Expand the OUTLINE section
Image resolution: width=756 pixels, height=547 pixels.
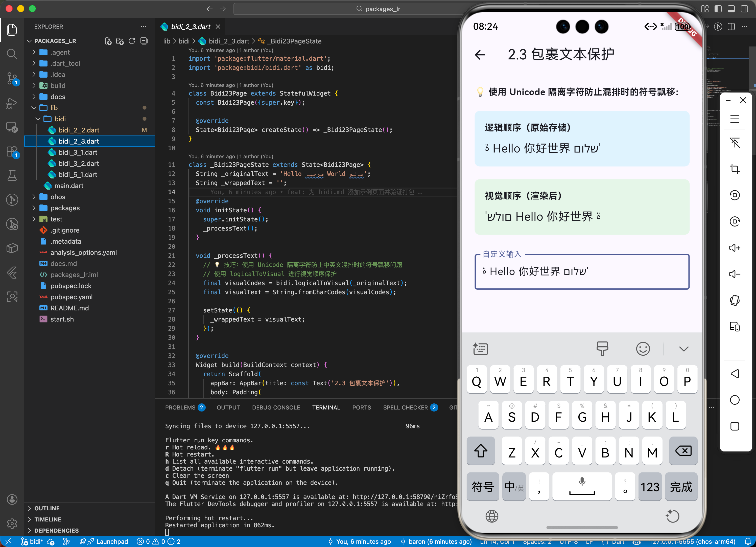coord(47,508)
